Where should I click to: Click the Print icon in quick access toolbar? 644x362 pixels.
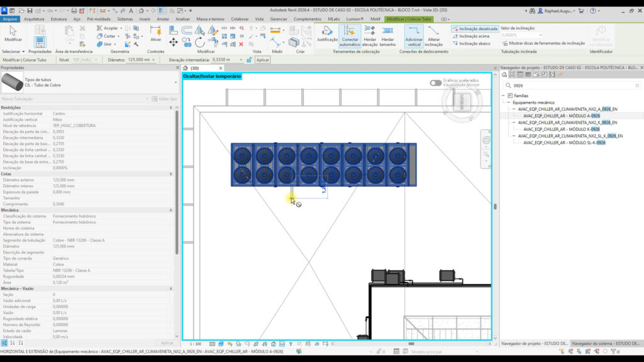(74, 11)
